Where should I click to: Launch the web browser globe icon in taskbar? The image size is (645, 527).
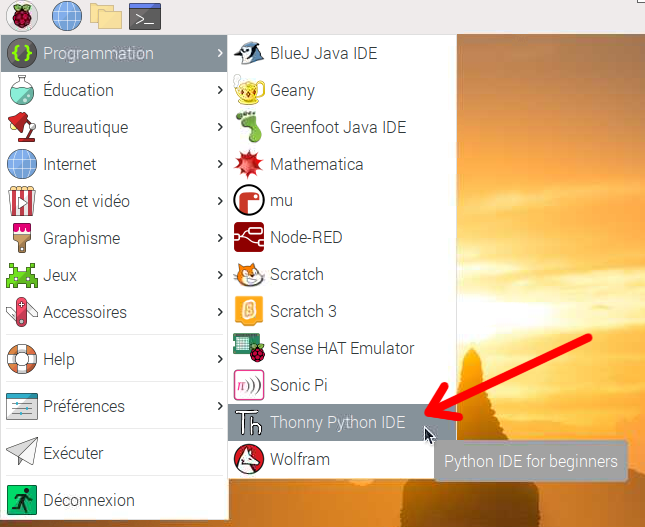[67, 16]
